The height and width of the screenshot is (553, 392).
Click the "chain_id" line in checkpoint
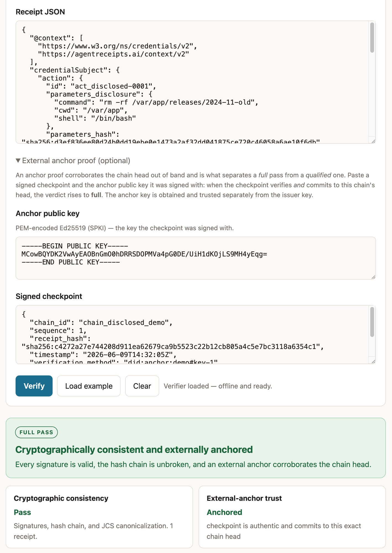101,322
